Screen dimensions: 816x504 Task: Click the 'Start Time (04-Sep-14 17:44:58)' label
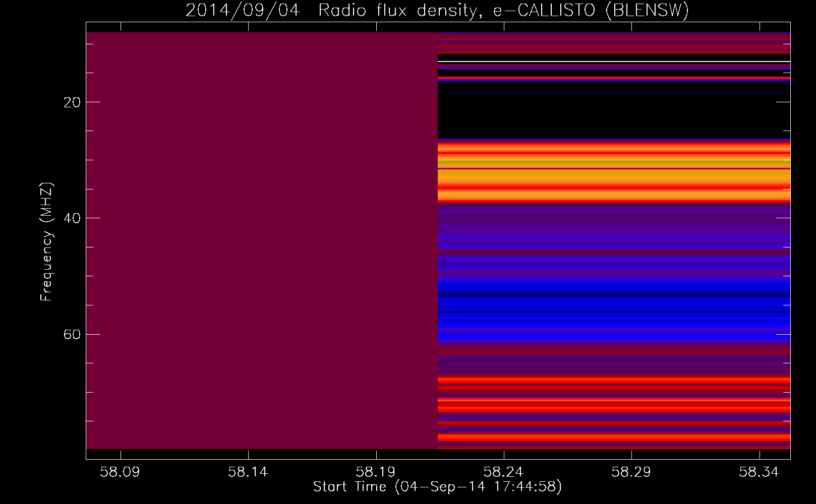pos(437,487)
